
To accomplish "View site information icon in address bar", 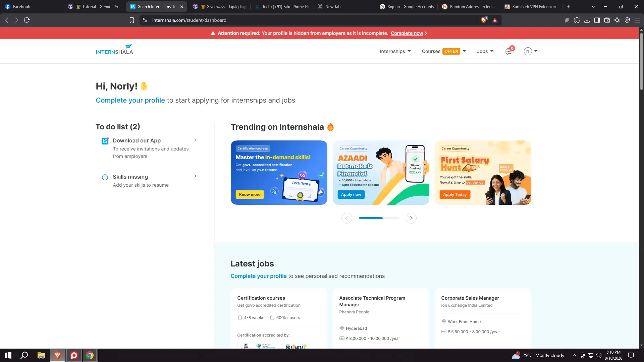I will click(145, 20).
